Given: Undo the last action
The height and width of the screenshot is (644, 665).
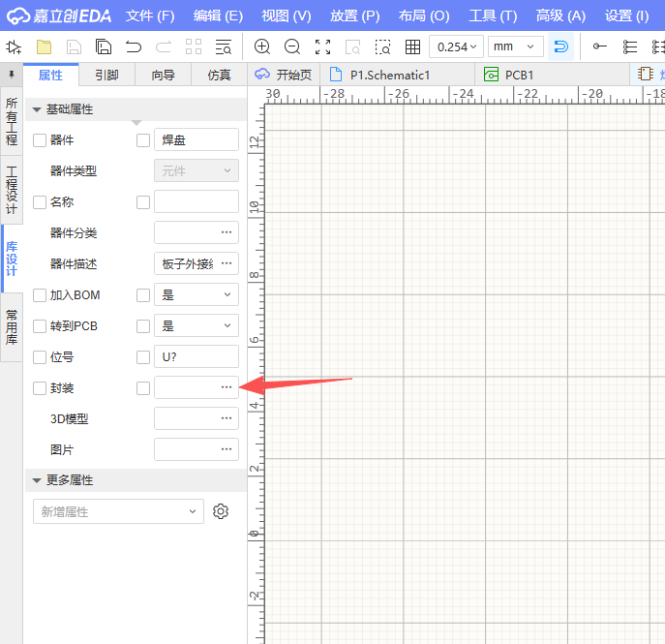Looking at the screenshot, I should click(x=134, y=46).
